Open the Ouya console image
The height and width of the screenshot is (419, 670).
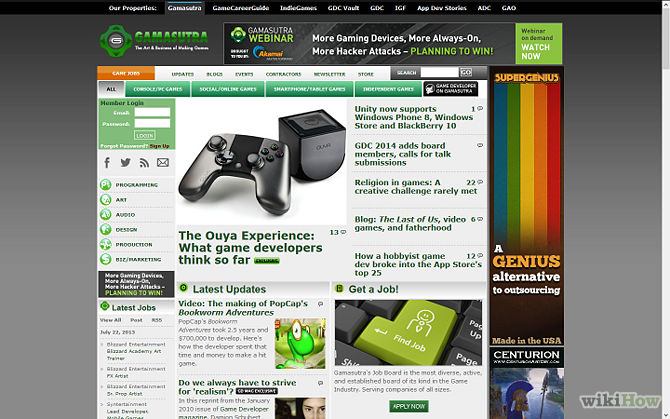262,162
